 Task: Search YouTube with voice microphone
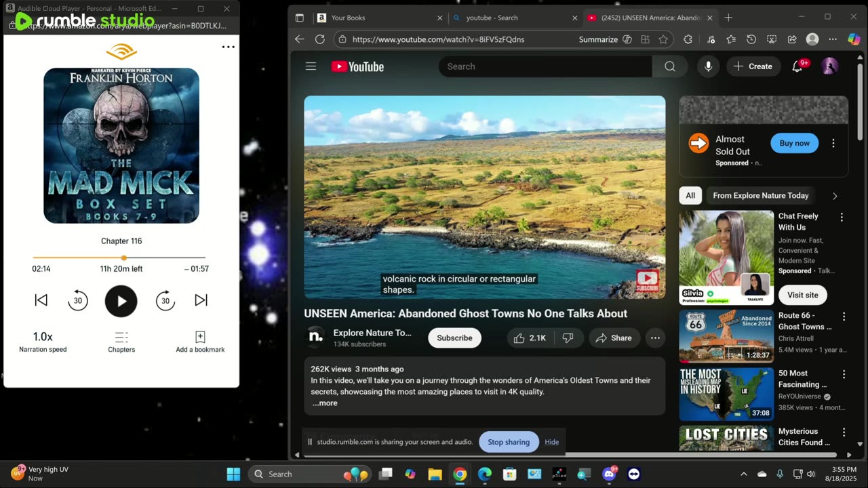708,66
